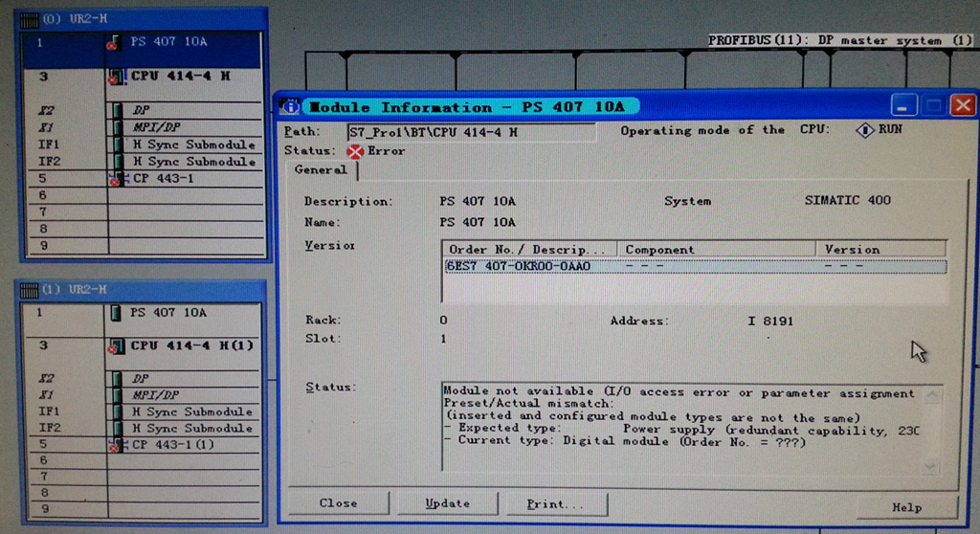This screenshot has height=534, width=980.
Task: Select DP interface icon in rack 1
Action: 118,379
